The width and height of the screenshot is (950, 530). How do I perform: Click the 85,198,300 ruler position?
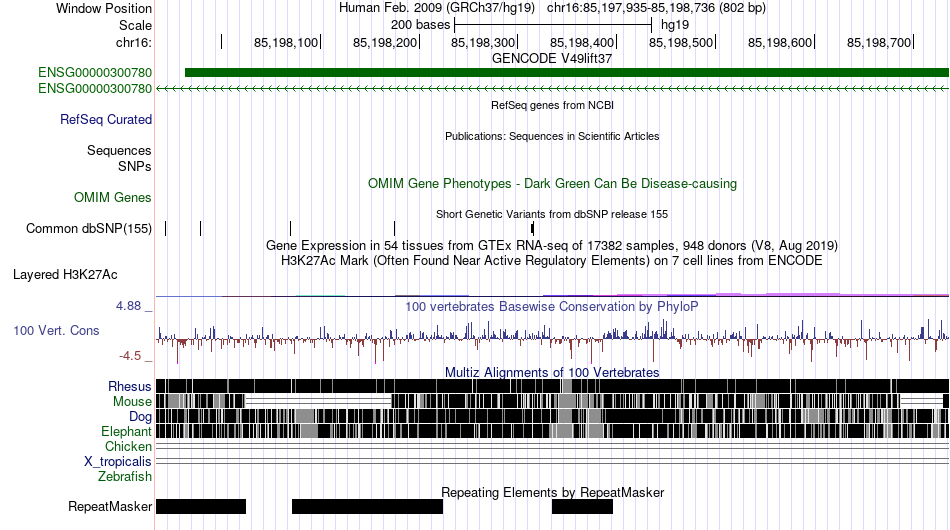[483, 42]
